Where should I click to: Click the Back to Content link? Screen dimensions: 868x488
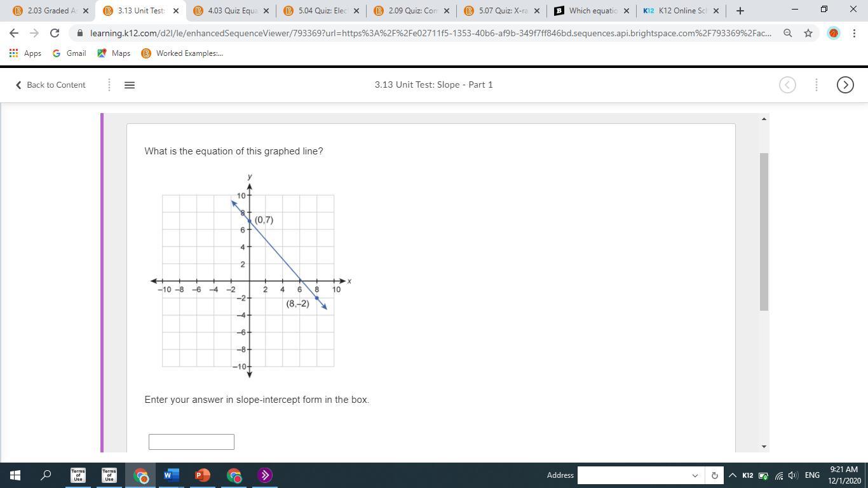pyautogui.click(x=51, y=85)
